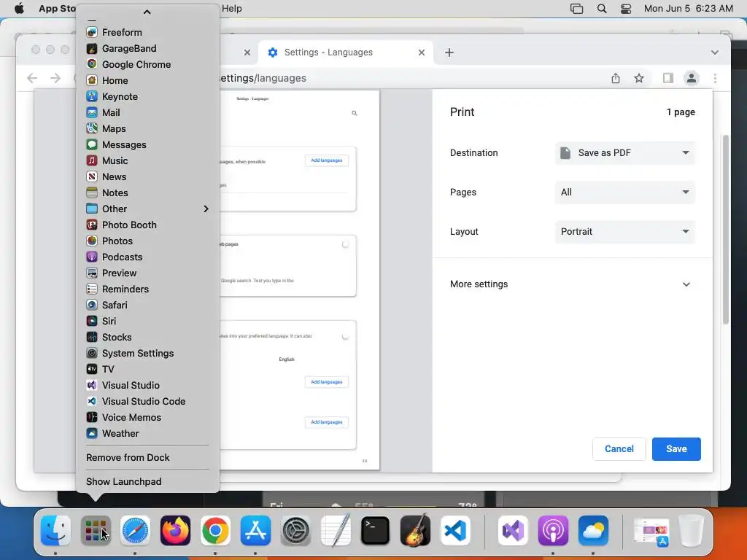Open the App Store Dock icon
747x560 pixels.
click(255, 531)
